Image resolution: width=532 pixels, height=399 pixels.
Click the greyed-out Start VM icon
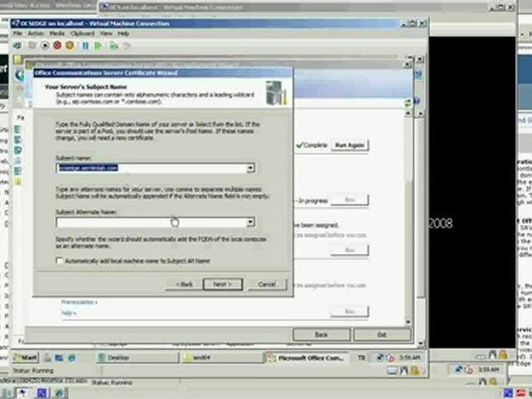pyautogui.click(x=32, y=45)
